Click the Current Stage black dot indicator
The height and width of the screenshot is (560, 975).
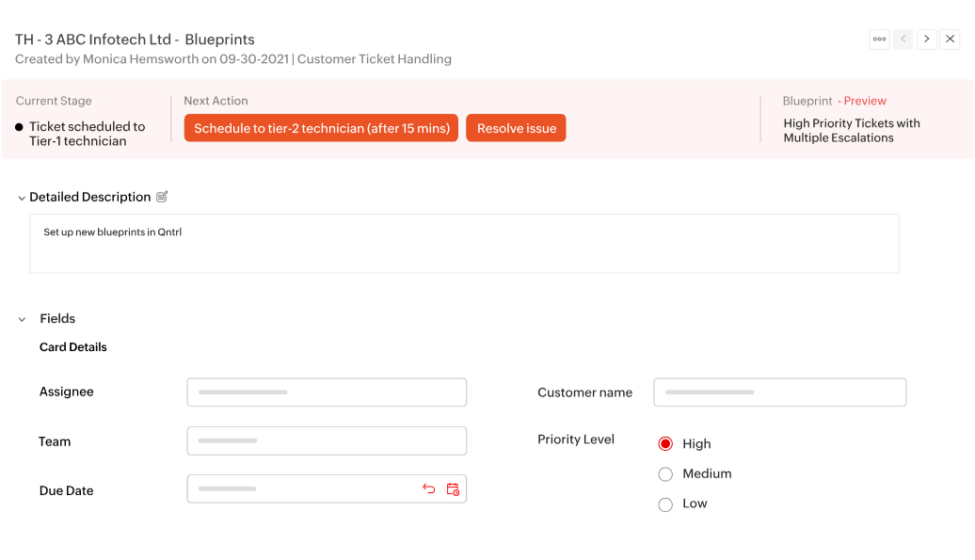point(19,127)
